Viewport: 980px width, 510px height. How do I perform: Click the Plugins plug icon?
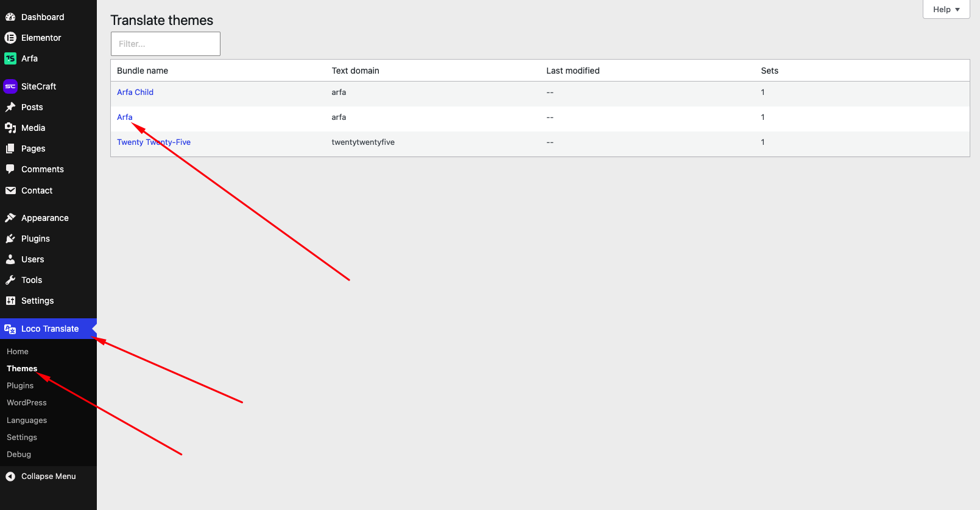(10, 239)
